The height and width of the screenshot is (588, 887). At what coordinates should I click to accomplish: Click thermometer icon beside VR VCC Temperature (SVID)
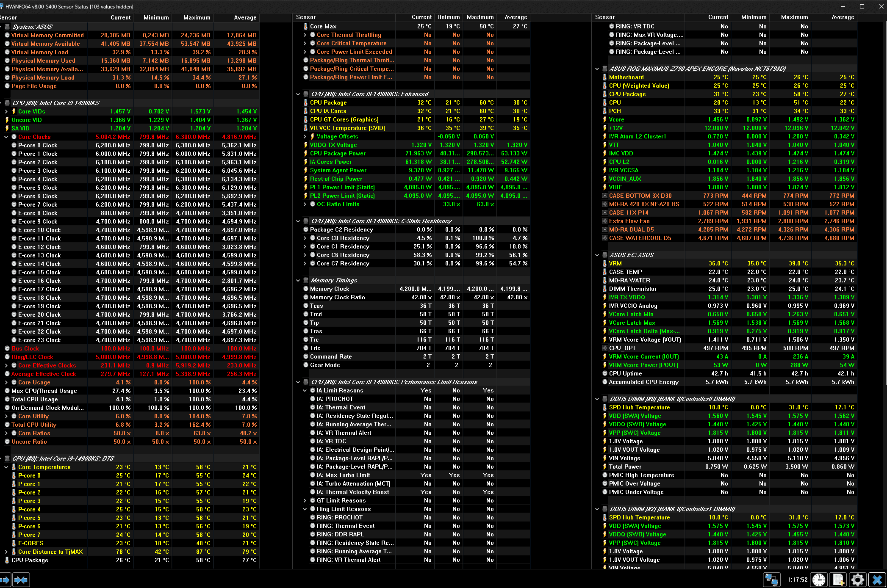[305, 128]
